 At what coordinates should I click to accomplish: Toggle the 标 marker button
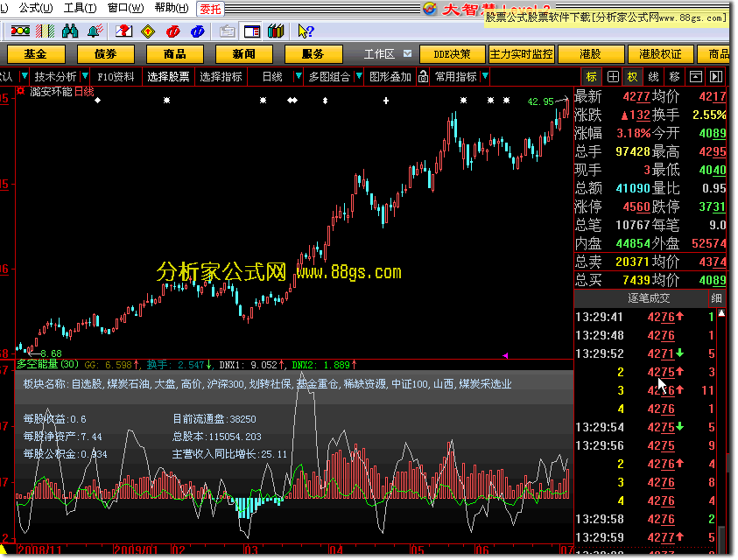pyautogui.click(x=591, y=77)
